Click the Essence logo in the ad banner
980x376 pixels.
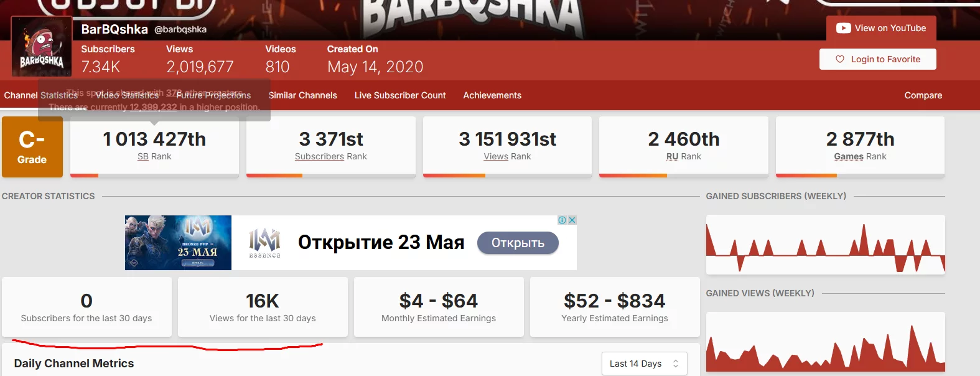click(x=265, y=243)
